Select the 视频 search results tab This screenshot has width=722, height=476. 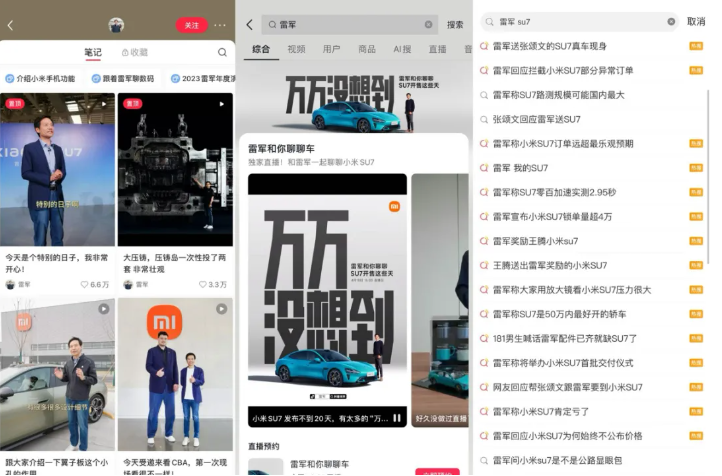pos(296,49)
